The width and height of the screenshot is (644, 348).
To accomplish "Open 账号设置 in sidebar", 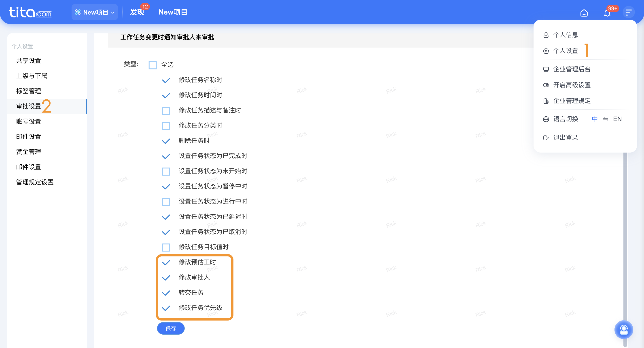I will (x=28, y=122).
